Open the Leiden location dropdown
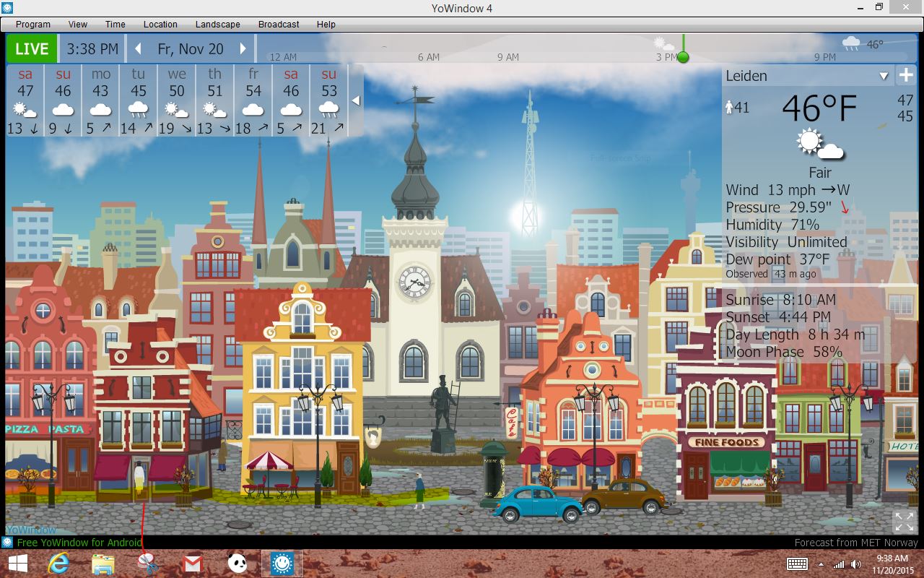This screenshot has width=924, height=578. 884,76
